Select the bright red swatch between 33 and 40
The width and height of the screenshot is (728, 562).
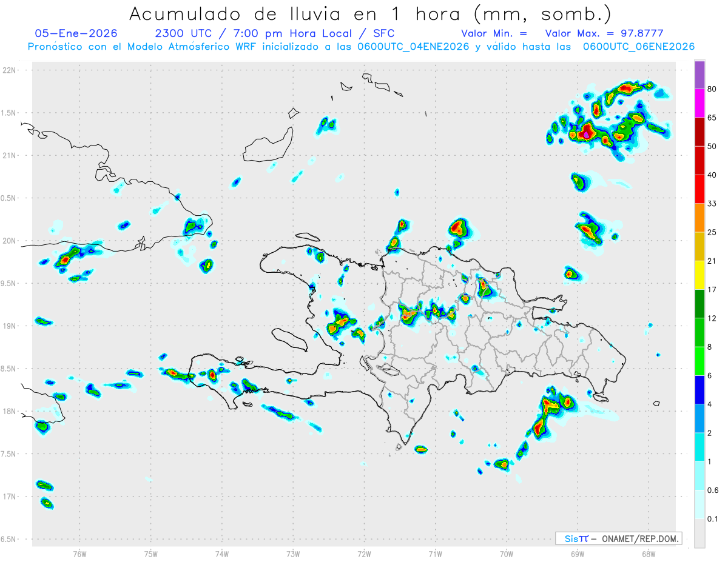[x=699, y=189]
